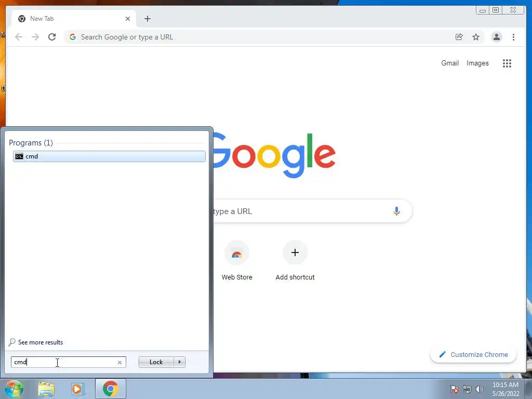The image size is (532, 399).
Task: Click the Customize Chrome button
Action: pyautogui.click(x=473, y=354)
